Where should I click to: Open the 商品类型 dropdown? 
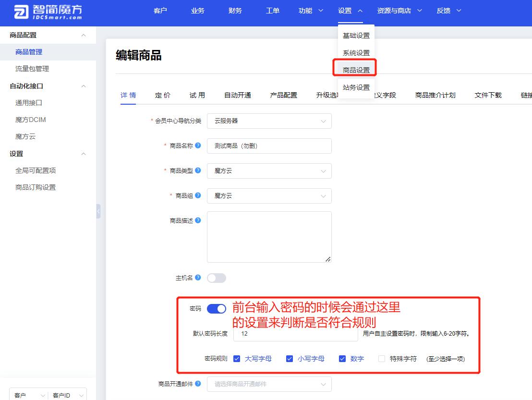(269, 171)
